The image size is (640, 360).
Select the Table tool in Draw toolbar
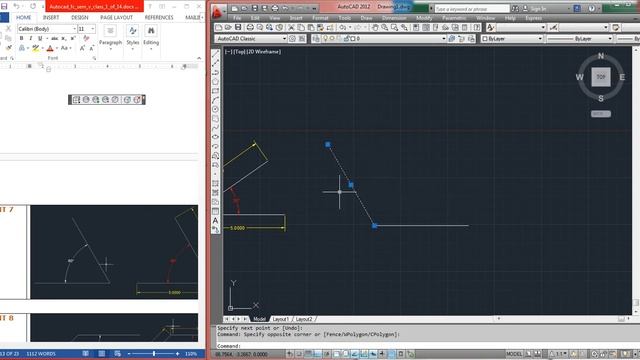click(216, 211)
